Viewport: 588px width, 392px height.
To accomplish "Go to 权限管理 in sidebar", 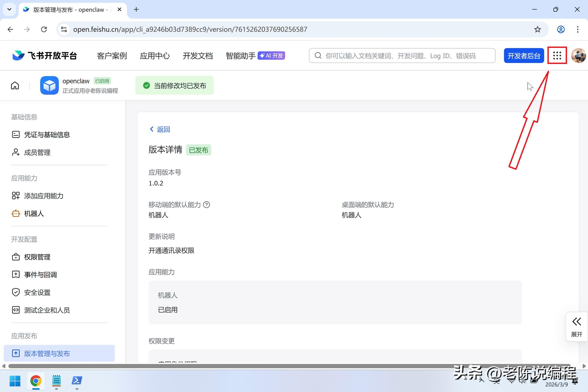I will pos(37,257).
